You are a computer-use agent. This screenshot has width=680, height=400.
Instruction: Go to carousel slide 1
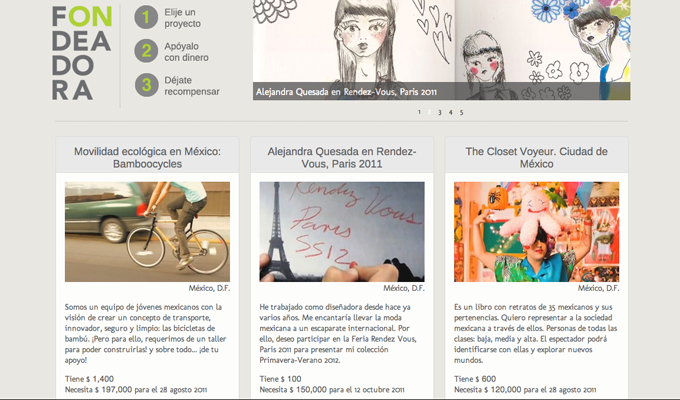419,112
